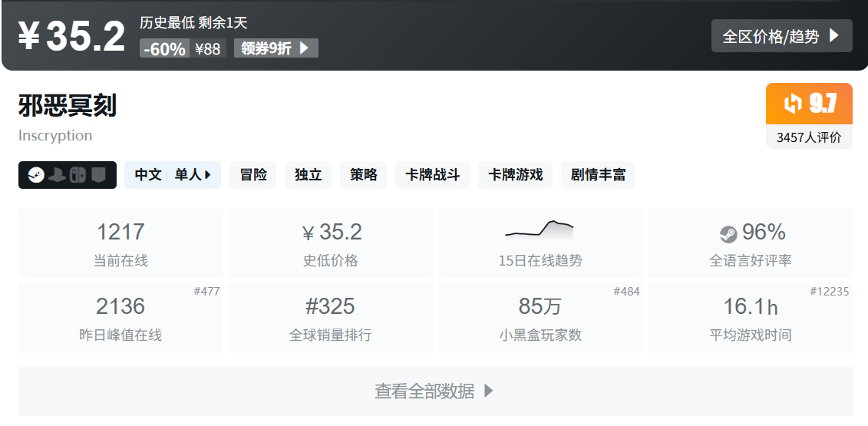Click the #12235 rank label

tap(830, 292)
